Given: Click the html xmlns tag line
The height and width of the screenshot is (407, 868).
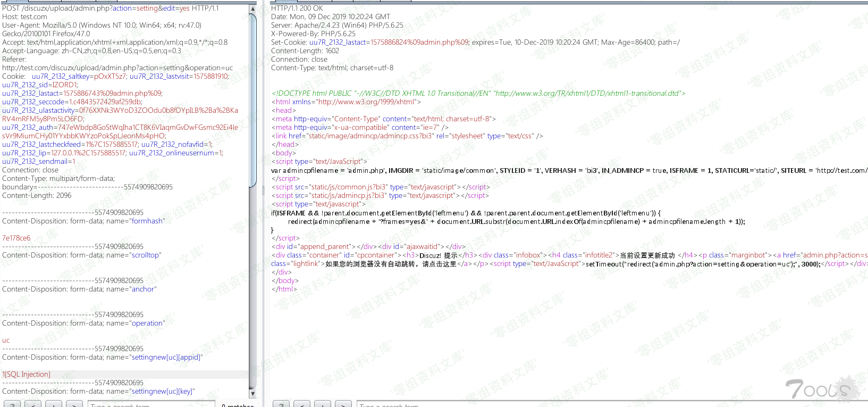Looking at the screenshot, I should [x=346, y=102].
